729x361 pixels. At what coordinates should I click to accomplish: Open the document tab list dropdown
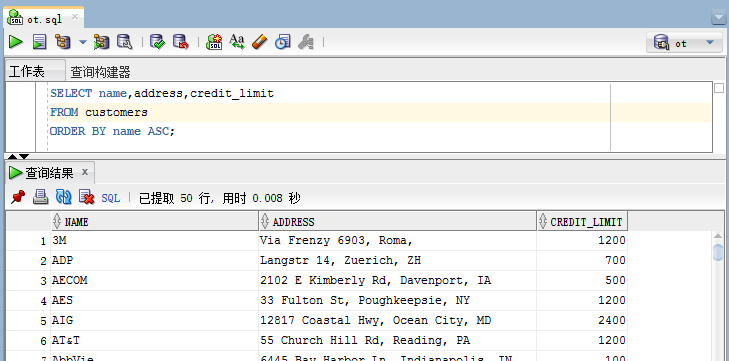tap(718, 18)
